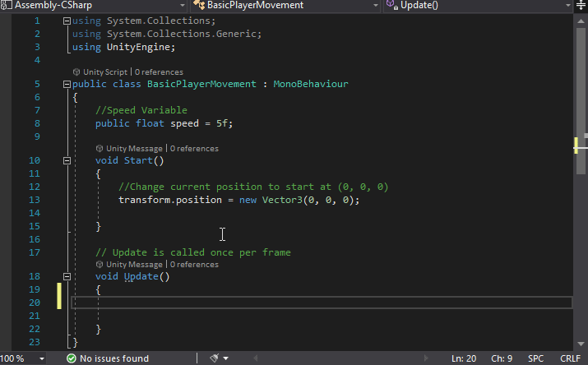The height and width of the screenshot is (365, 588).
Task: Click the Ln: 20 line indicator
Action: click(464, 358)
